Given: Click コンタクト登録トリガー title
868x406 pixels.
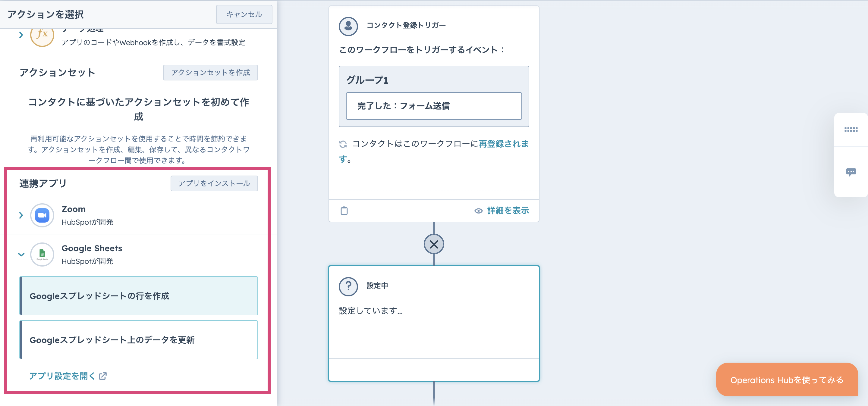Looking at the screenshot, I should (406, 25).
